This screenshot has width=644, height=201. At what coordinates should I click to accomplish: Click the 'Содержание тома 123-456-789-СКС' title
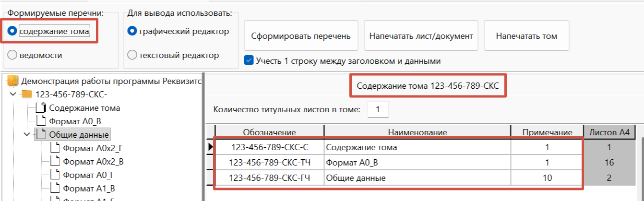428,87
